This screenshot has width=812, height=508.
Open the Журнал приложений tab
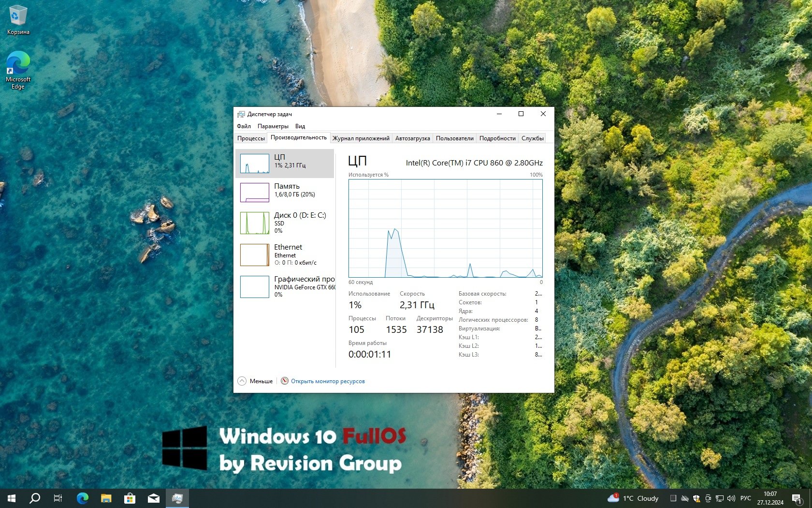(361, 138)
